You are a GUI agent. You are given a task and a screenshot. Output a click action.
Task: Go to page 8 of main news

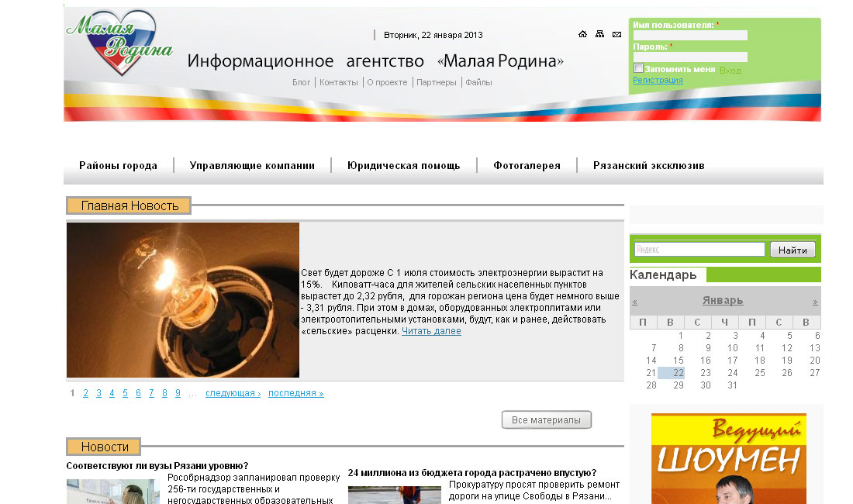coord(164,393)
